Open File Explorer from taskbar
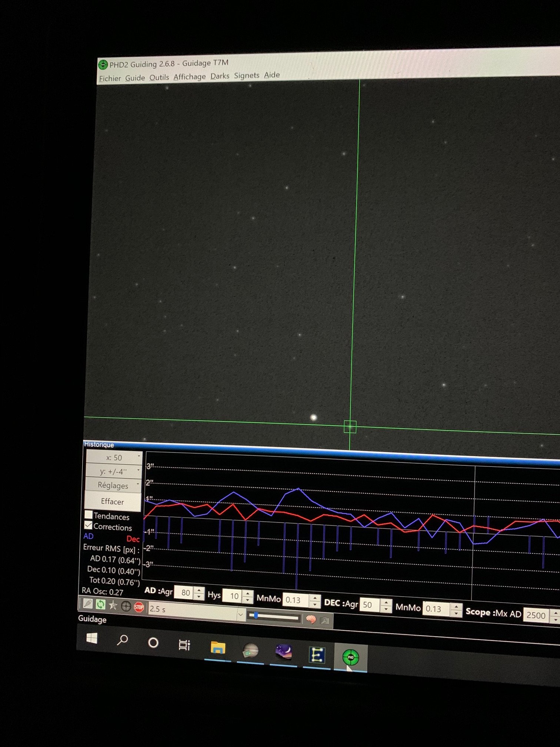 click(218, 648)
